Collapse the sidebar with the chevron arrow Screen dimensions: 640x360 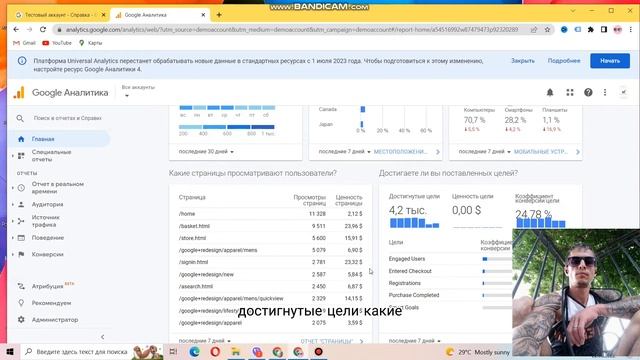click(102, 337)
